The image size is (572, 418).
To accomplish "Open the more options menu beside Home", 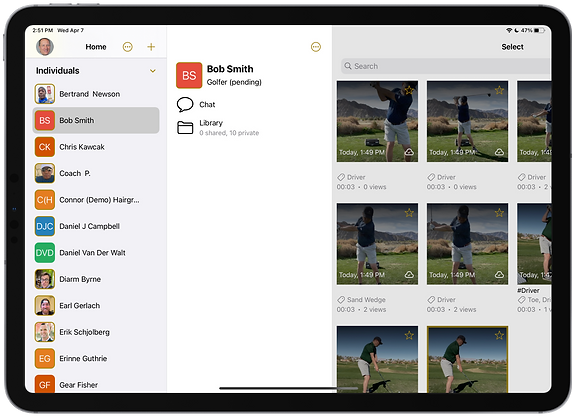I will pyautogui.click(x=127, y=47).
